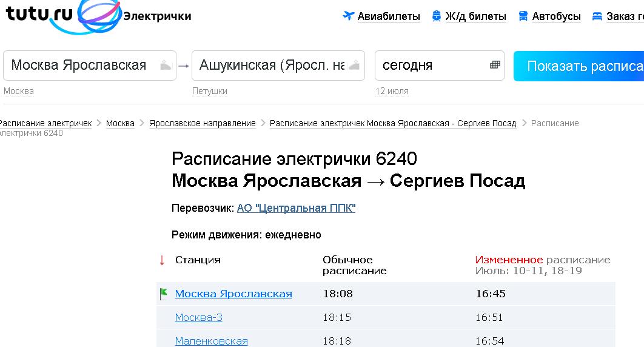
Task: Click the 18:15 time for Москва-3
Action: tap(337, 317)
